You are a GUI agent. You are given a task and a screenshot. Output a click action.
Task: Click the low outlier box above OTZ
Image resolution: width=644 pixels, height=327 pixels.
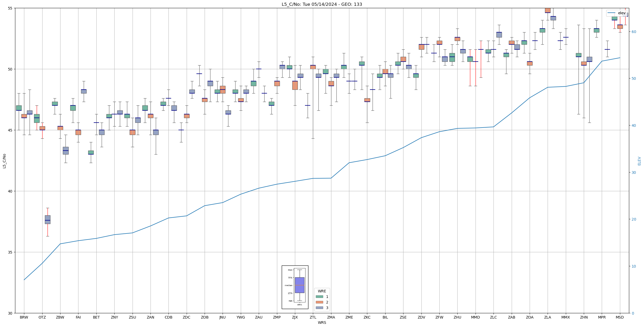(48, 219)
